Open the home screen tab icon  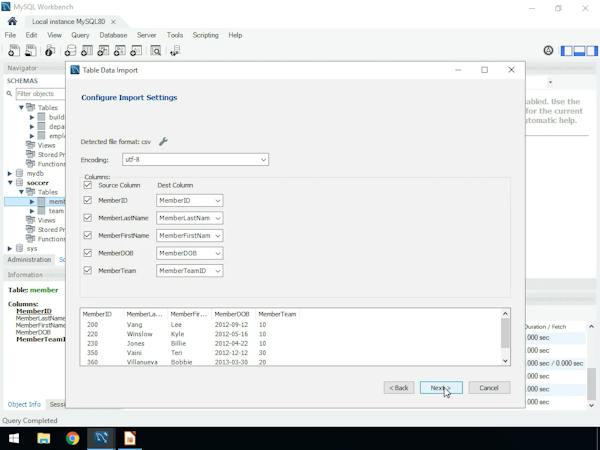[x=12, y=21]
